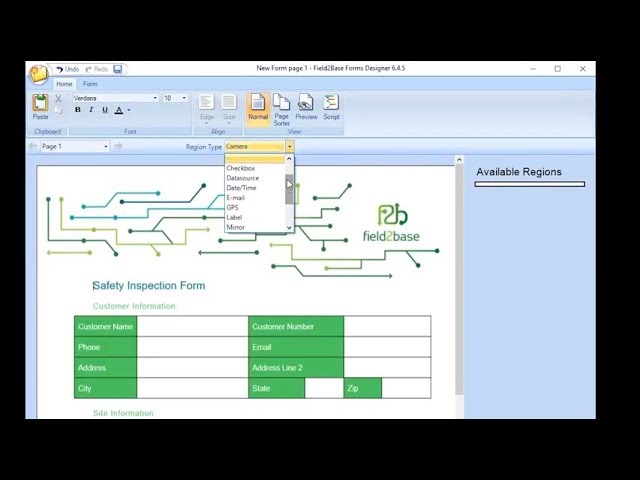Select E-mail region type

(x=254, y=198)
